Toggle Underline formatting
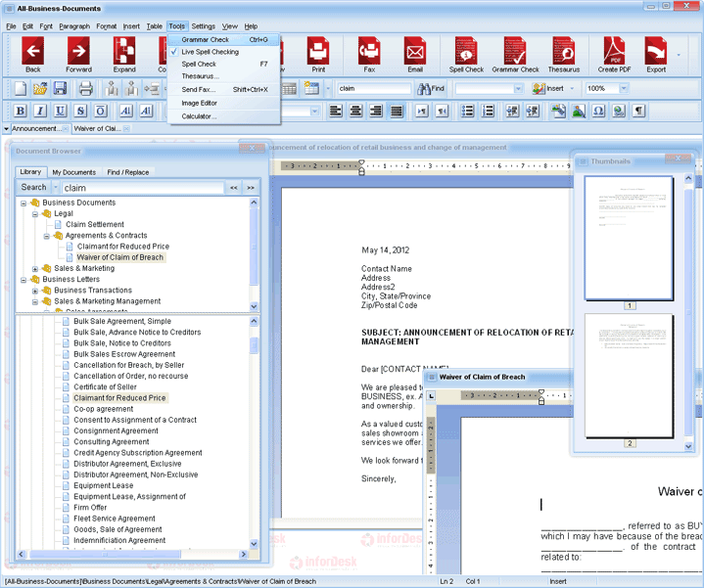Viewport: 704px width, 588px height. tap(60, 111)
